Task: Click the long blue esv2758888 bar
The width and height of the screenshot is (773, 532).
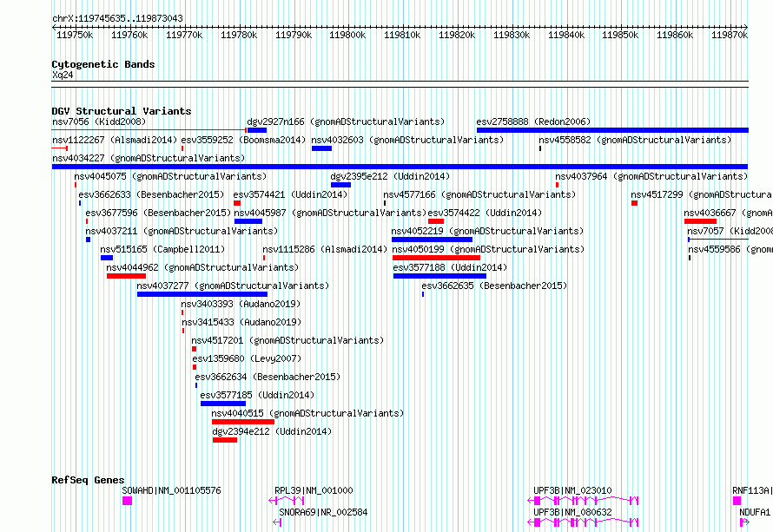Action: tap(612, 130)
